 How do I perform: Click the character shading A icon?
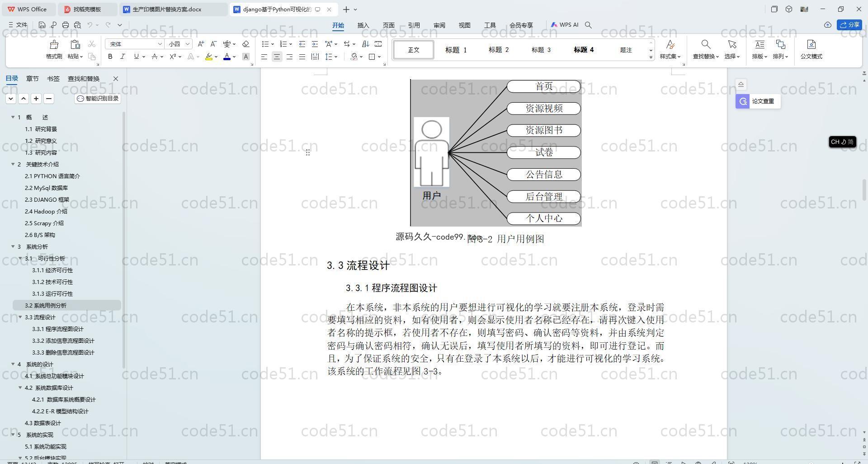245,57
